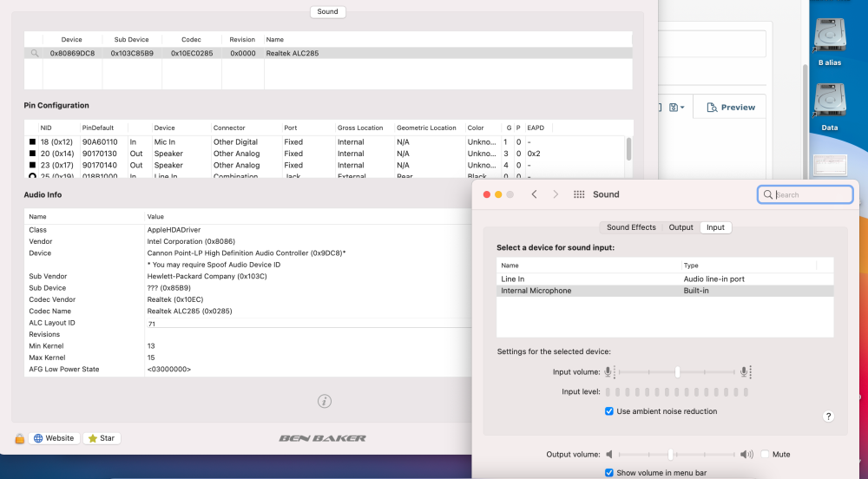Image resolution: width=868 pixels, height=479 pixels.
Task: Click small microphone icon at Input volume
Action: tap(608, 371)
